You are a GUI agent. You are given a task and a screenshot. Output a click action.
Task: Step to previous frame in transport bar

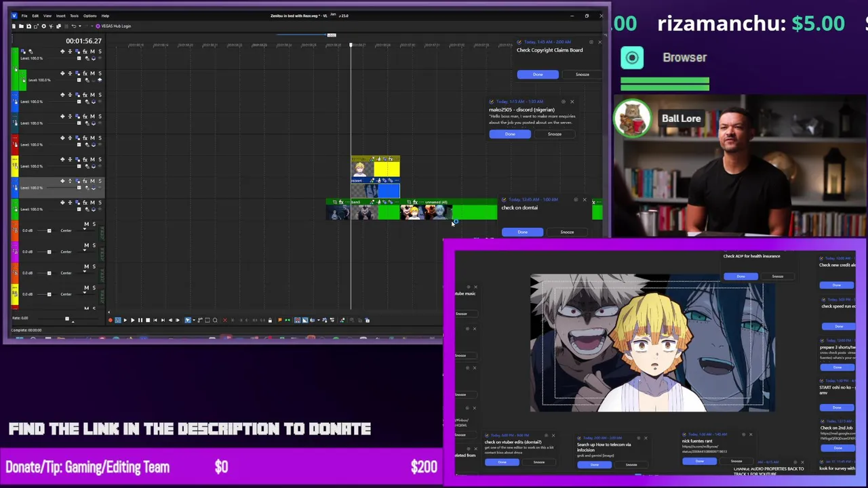tap(170, 320)
